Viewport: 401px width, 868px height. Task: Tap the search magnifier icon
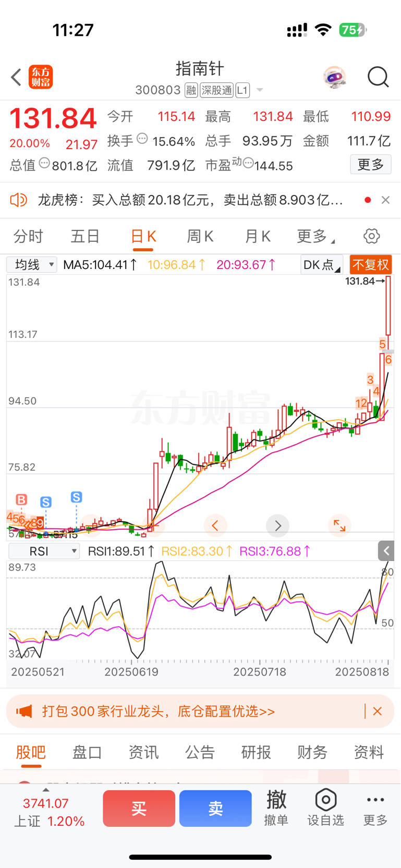tap(378, 77)
